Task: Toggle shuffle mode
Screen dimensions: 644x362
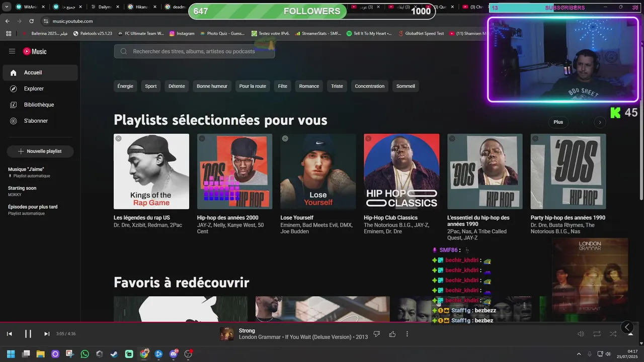Action: click(613, 334)
